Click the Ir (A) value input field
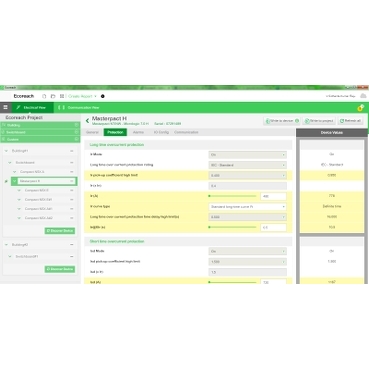The image size is (369, 369). click(x=273, y=196)
